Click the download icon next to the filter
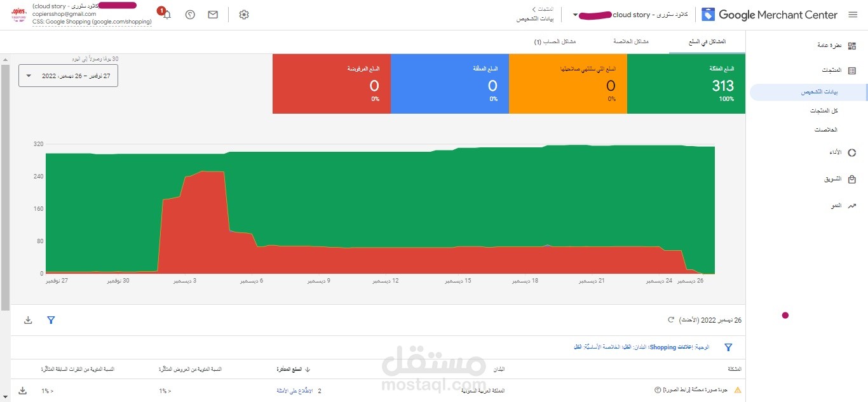This screenshot has width=868, height=402. [x=28, y=320]
